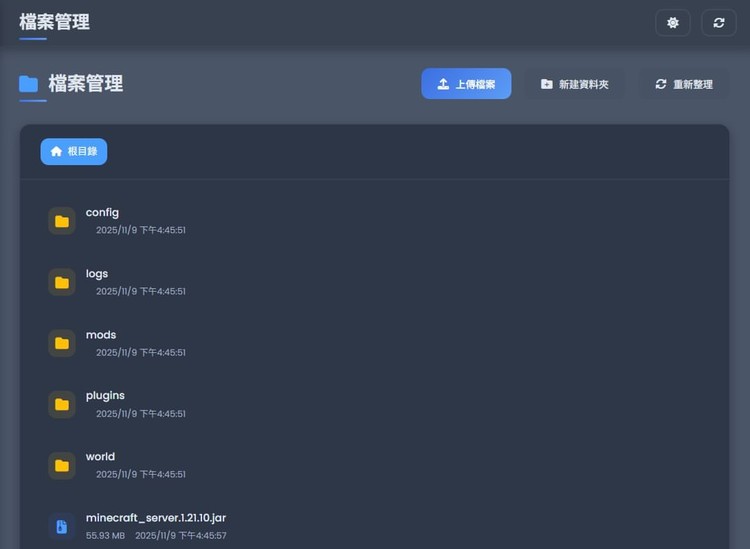Click the plugins folder icon
Image resolution: width=750 pixels, height=549 pixels.
[62, 405]
